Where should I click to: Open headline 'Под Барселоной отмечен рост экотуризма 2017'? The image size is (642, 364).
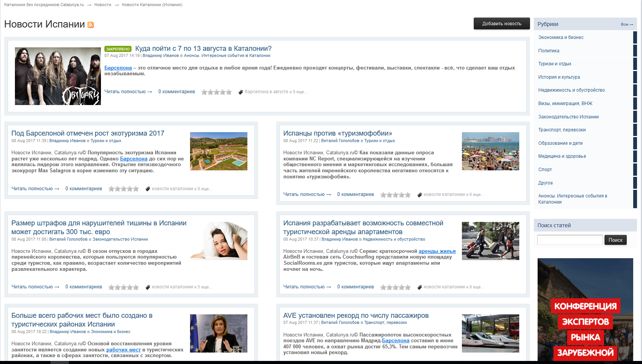pyautogui.click(x=88, y=133)
